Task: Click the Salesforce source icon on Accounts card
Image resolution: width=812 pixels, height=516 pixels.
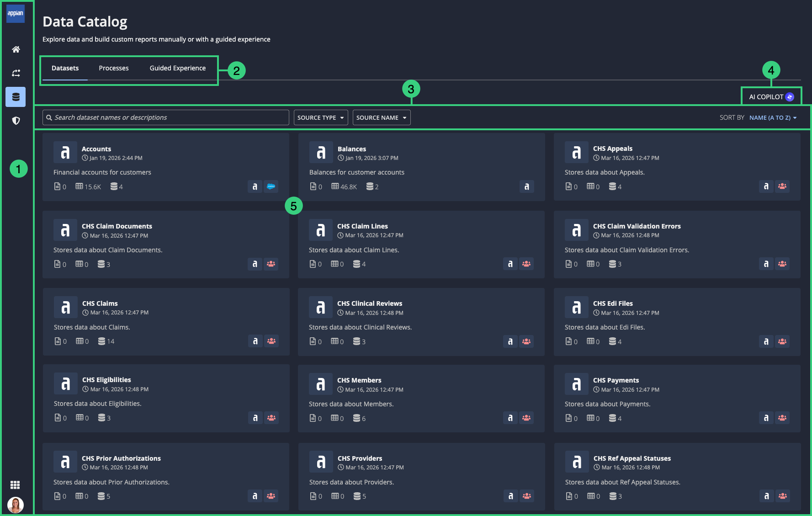Action: (x=271, y=186)
